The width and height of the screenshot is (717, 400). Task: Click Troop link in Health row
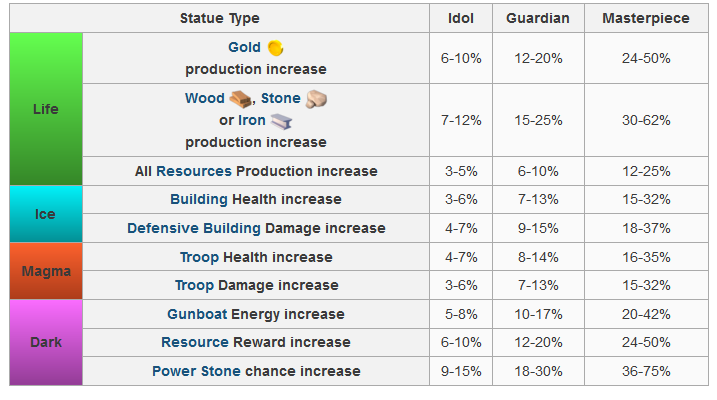coord(199,257)
